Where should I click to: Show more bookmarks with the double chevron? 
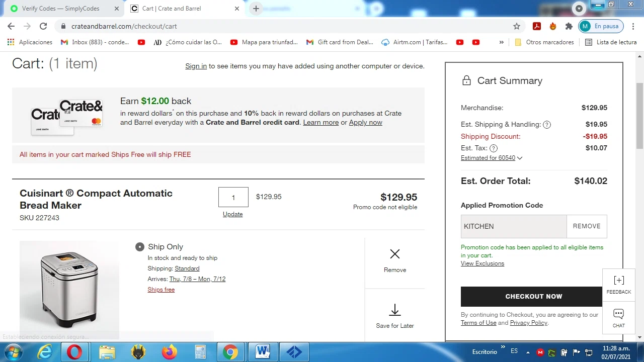click(x=501, y=42)
